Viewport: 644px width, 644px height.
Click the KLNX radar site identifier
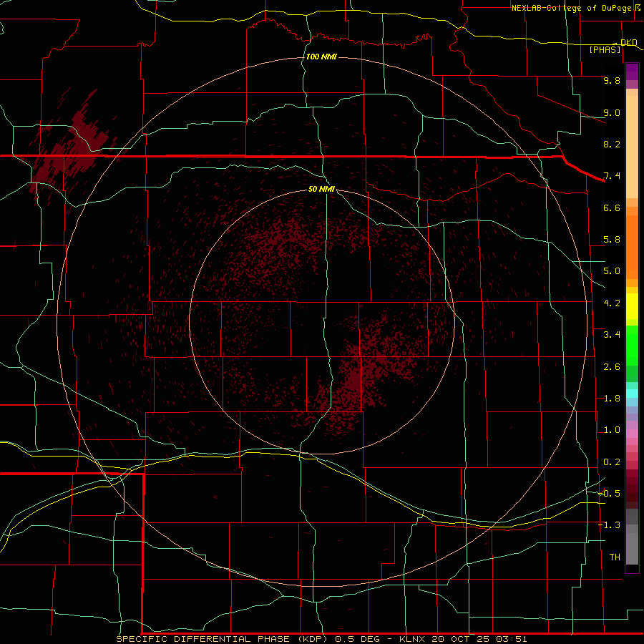coord(412,639)
